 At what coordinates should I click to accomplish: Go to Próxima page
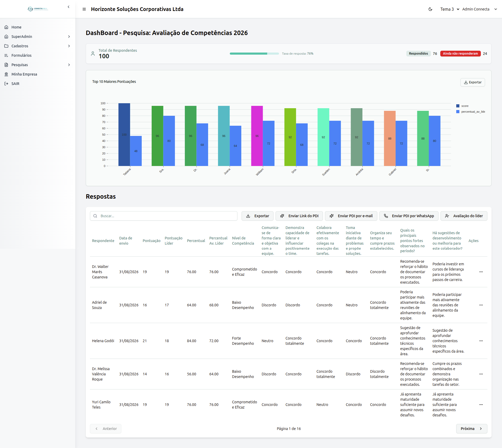click(472, 429)
